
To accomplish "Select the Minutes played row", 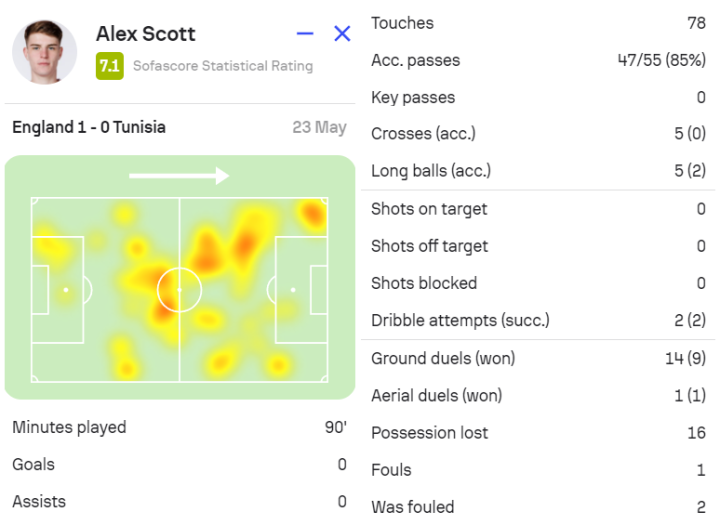I will pos(180,427).
